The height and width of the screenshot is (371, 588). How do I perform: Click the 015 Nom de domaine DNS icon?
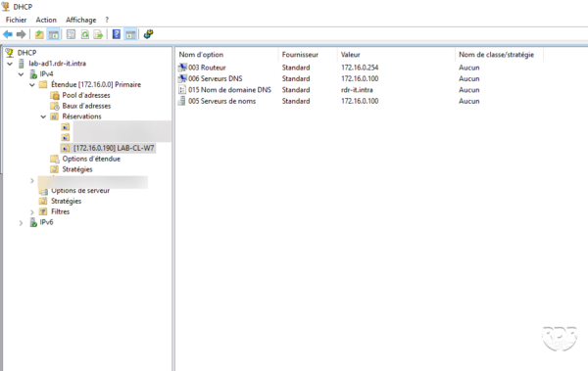click(182, 90)
